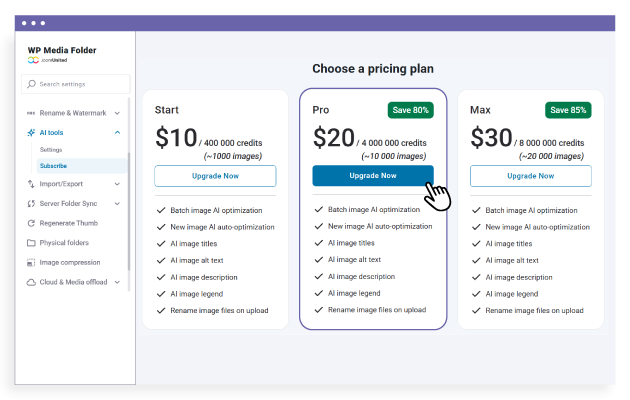Click the Import/Export arrows icon
Image resolution: width=630 pixels, height=400 pixels.
pos(31,183)
